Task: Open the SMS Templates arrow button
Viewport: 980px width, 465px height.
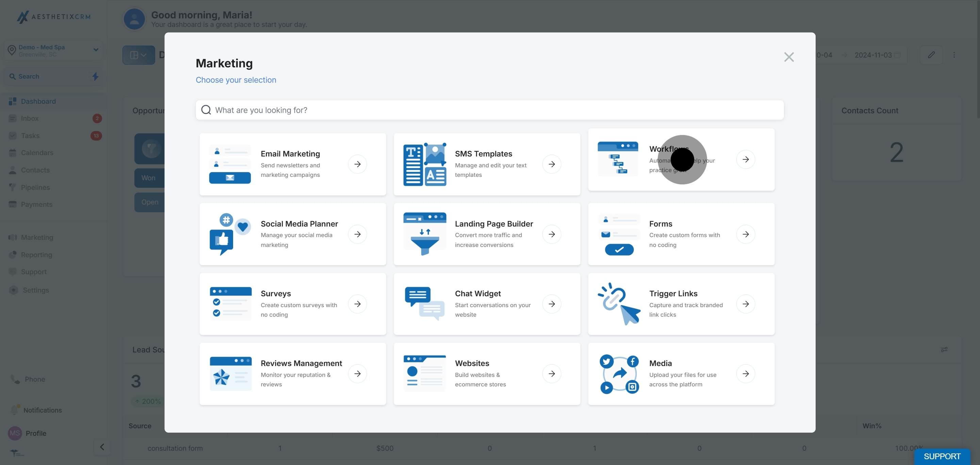Action: pyautogui.click(x=552, y=164)
